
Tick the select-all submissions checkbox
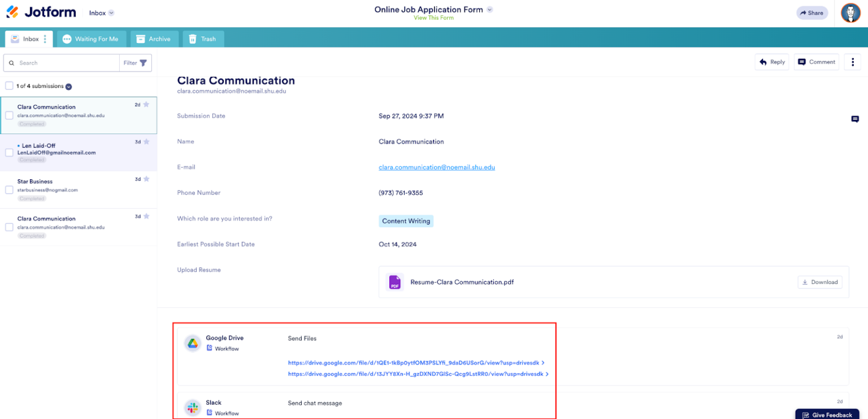pyautogui.click(x=8, y=86)
